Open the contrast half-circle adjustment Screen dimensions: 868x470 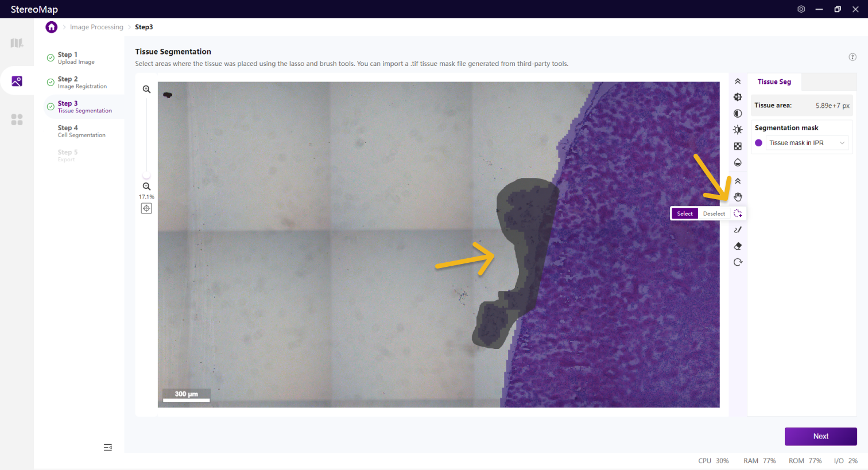[x=738, y=114]
